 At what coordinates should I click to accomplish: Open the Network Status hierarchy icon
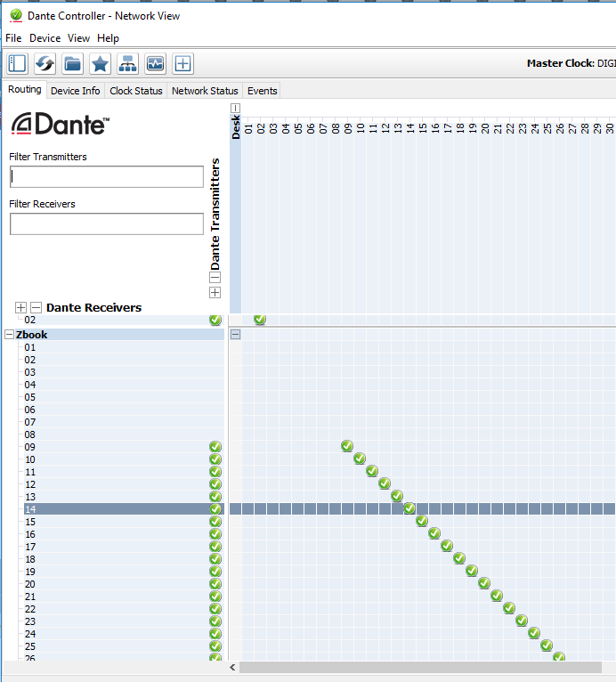point(128,64)
